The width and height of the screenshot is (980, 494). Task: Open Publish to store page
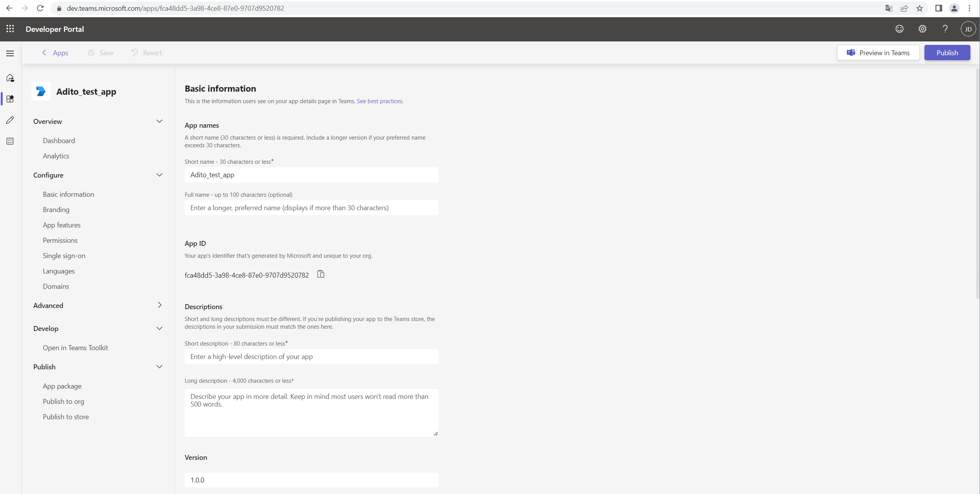coord(66,417)
